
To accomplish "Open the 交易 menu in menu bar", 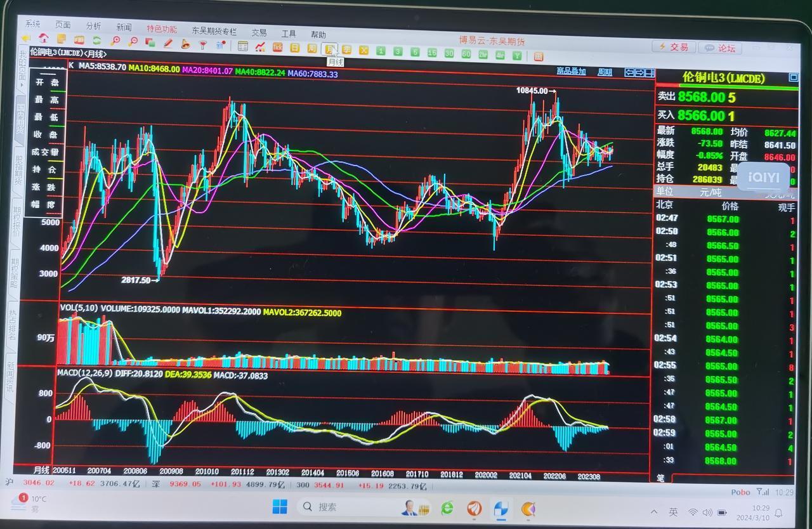I will point(259,32).
